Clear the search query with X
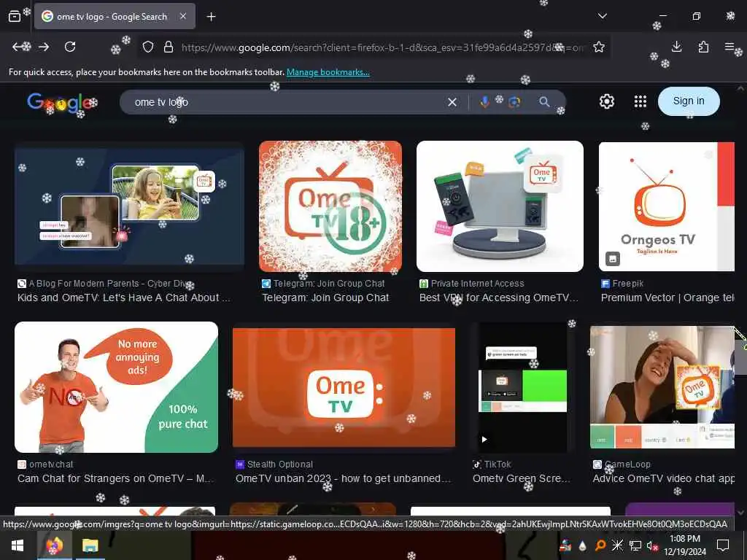This screenshot has width=747, height=560. (452, 102)
